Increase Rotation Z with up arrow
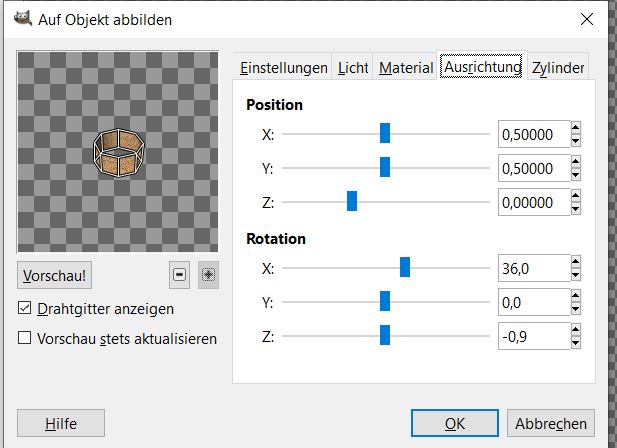 tap(576, 330)
